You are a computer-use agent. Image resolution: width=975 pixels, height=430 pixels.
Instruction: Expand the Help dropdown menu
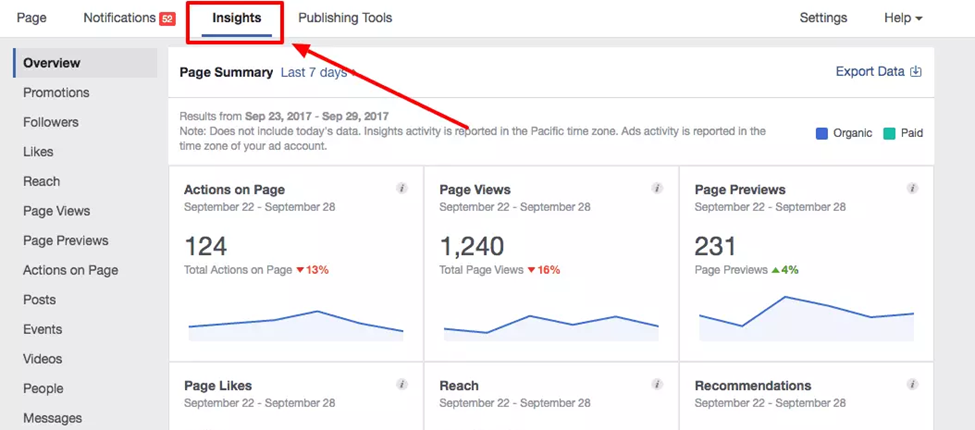903,18
